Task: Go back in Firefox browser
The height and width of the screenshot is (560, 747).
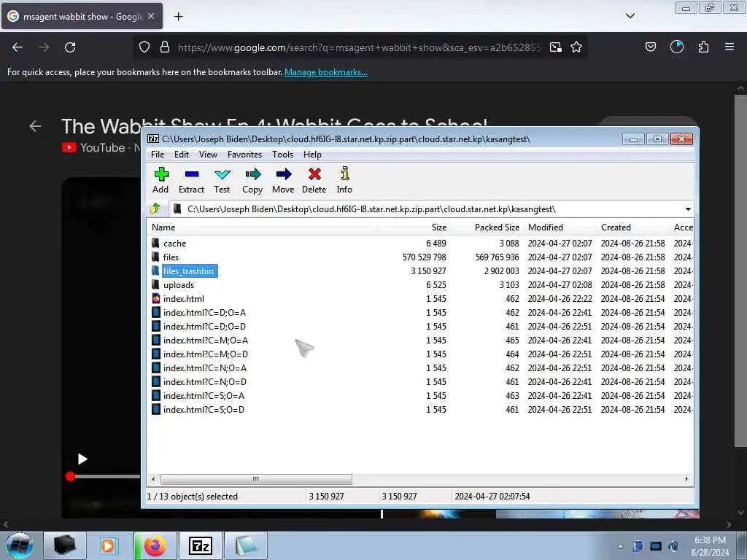Action: click(18, 47)
